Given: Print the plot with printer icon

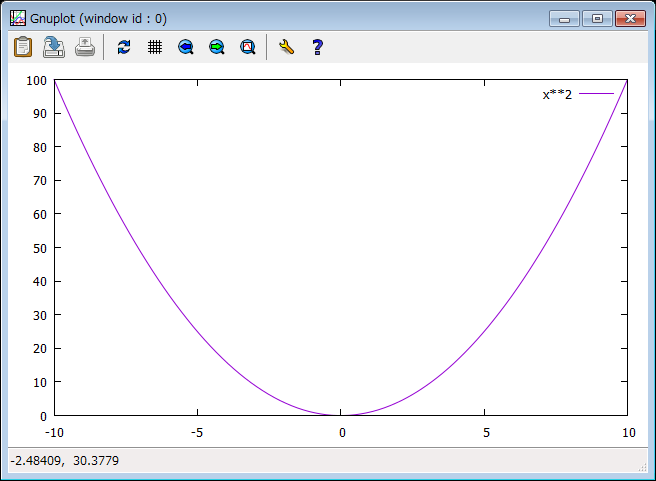Looking at the screenshot, I should 86,46.
